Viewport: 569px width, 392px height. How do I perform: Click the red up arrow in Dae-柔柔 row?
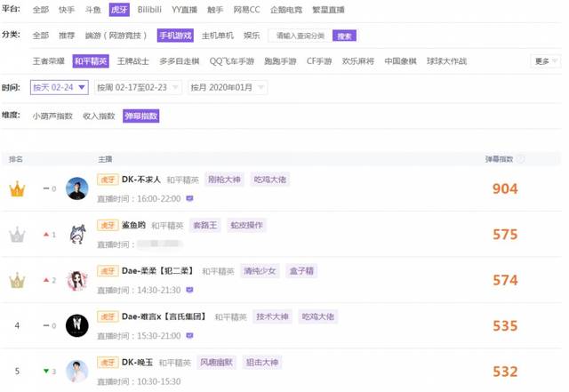46,280
